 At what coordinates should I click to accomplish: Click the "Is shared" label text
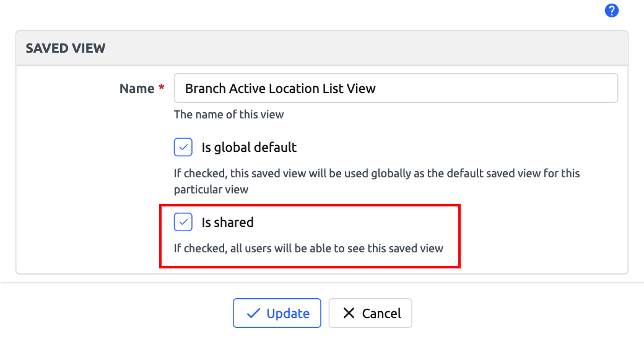coord(227,222)
